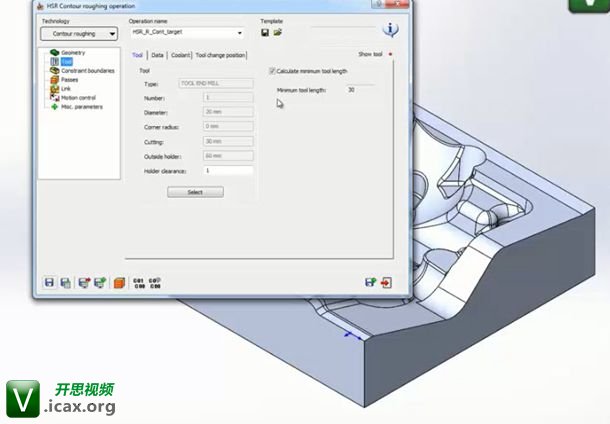Viewport: 610px width, 424px height.
Task: Click the green V logo at top right
Action: click(589, 5)
